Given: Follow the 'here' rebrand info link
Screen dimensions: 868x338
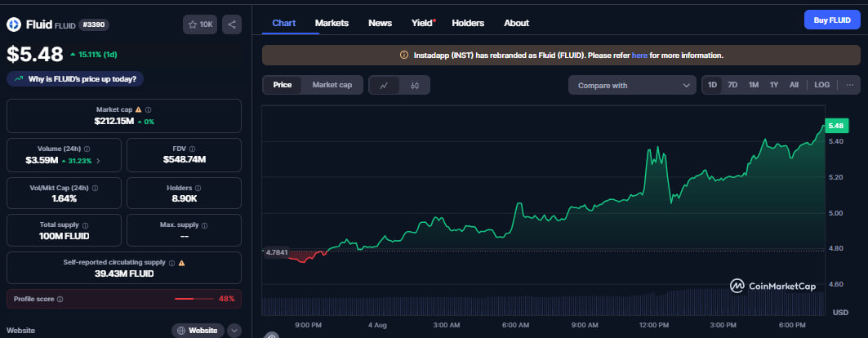Looking at the screenshot, I should (639, 56).
